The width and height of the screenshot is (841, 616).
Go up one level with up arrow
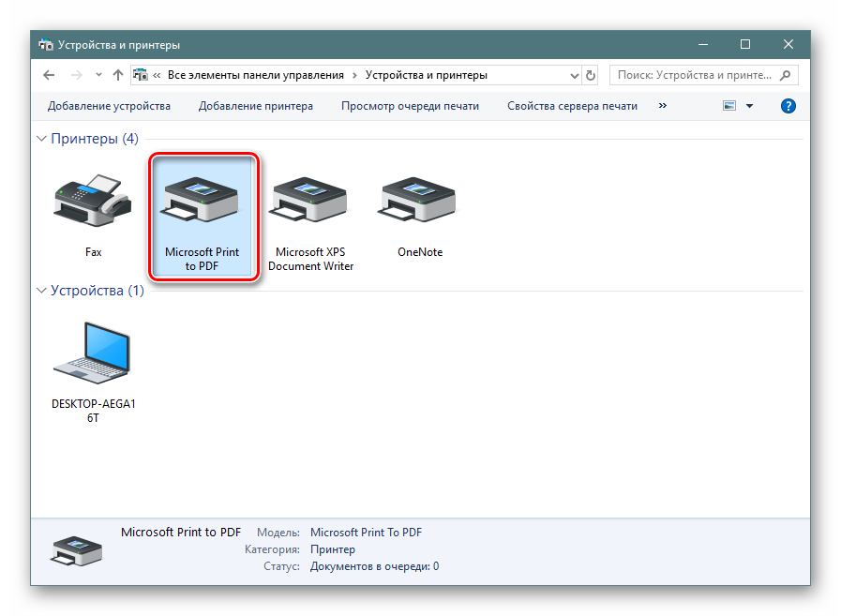117,75
